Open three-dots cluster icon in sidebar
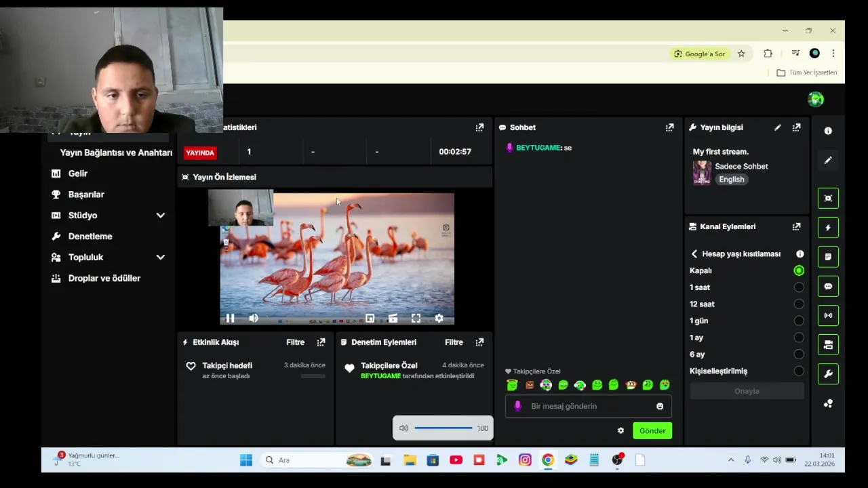868x488 pixels. 828,403
